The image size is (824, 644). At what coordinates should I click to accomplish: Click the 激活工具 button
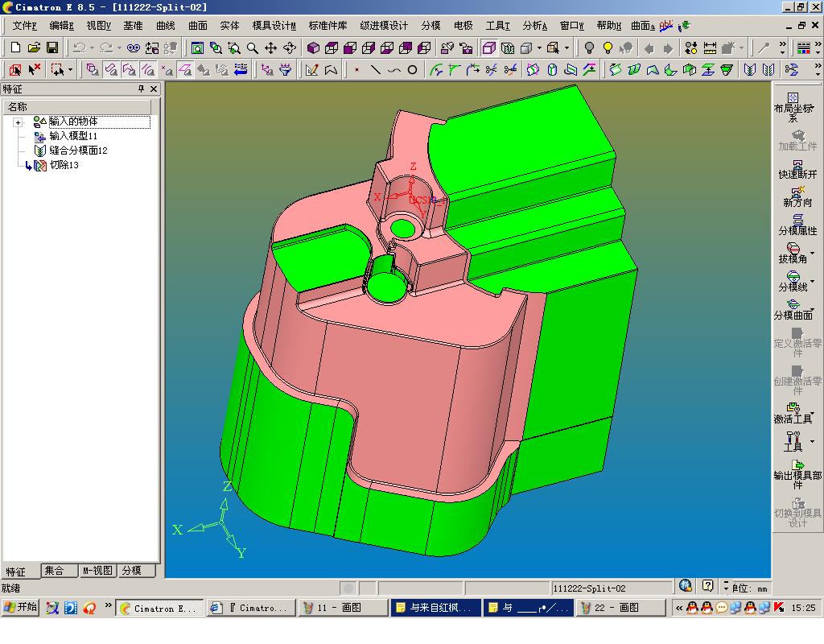click(793, 413)
